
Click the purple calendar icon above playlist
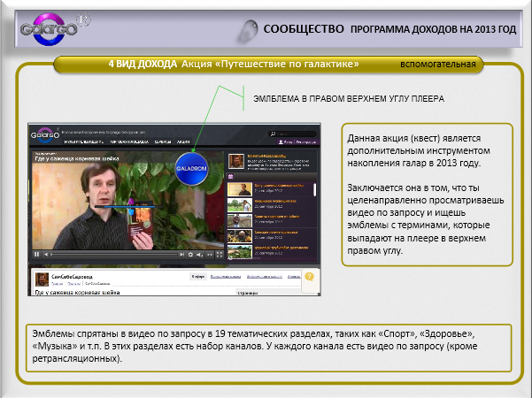[231, 176]
